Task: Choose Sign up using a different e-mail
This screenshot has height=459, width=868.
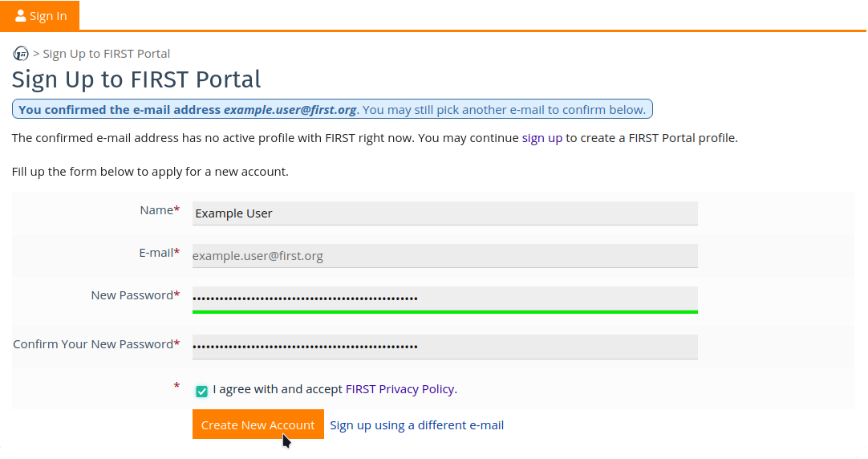Action: [x=417, y=425]
